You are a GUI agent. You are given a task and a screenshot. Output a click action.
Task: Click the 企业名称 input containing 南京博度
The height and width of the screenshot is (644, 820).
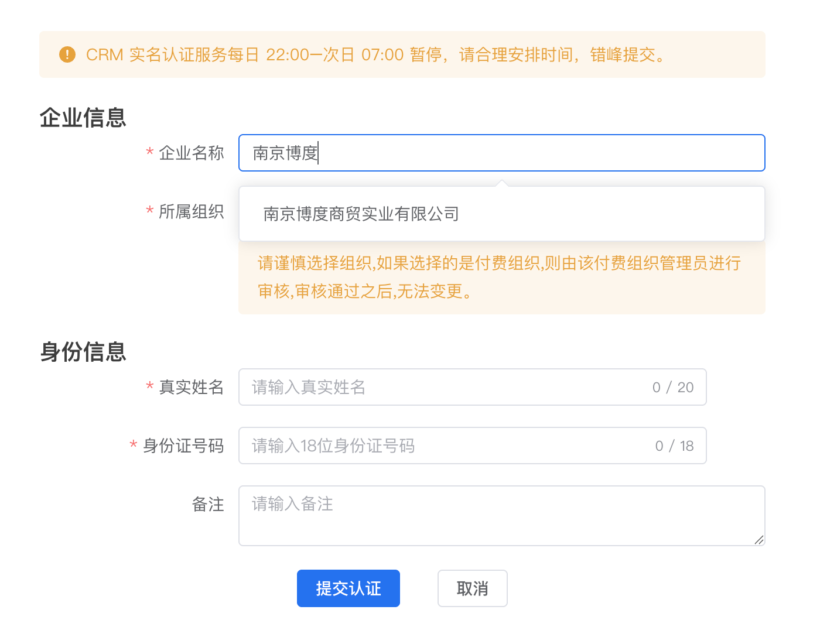502,153
